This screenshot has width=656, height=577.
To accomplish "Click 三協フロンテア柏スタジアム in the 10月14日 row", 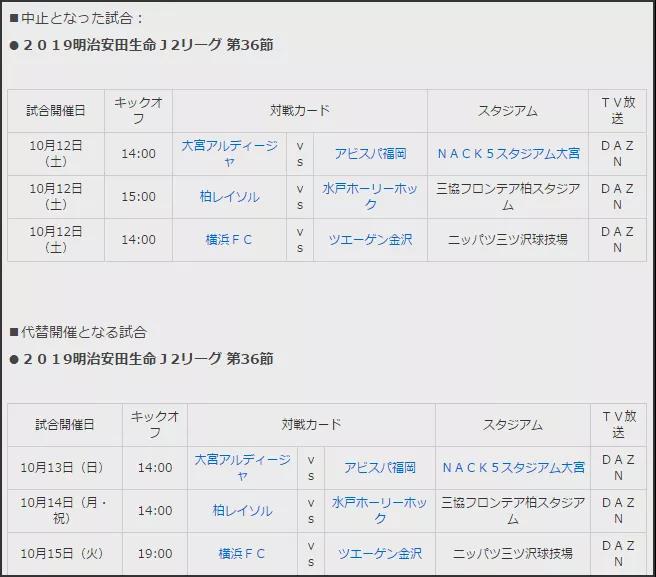I will coord(513,511).
